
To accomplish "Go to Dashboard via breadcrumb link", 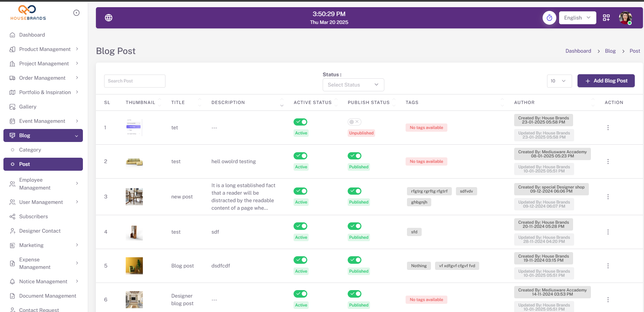I will click(x=578, y=51).
